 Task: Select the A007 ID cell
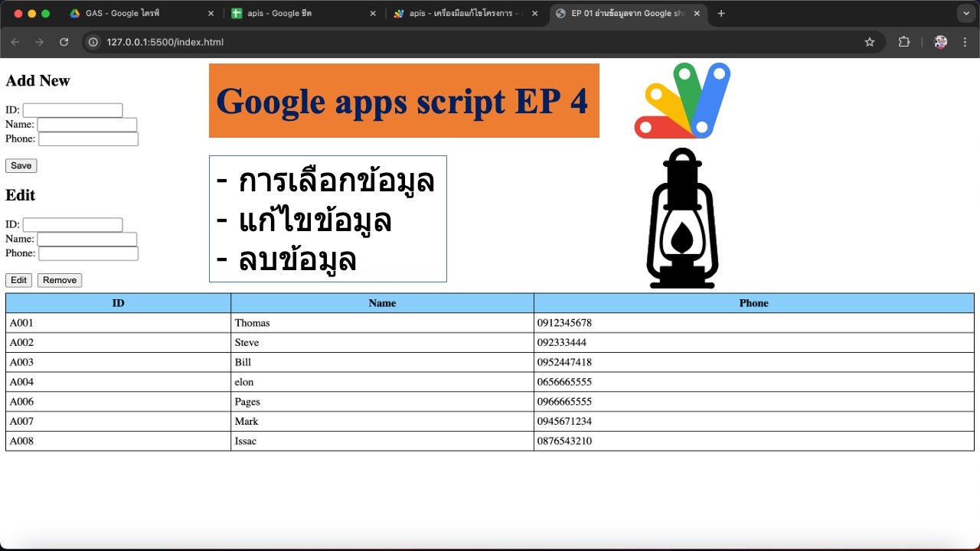coord(118,422)
